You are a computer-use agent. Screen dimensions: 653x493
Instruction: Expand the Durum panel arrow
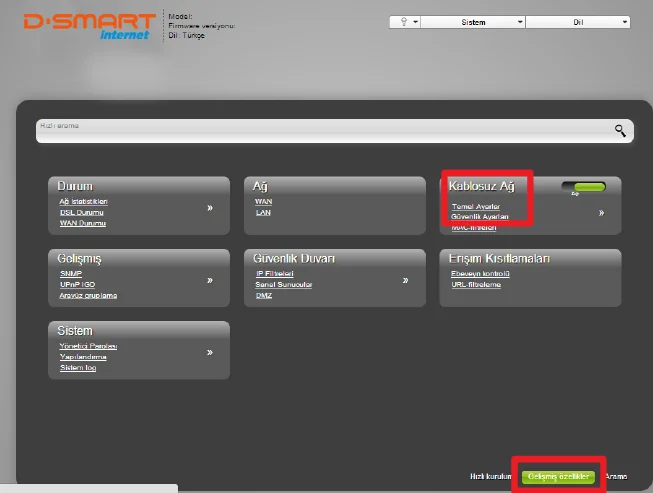pos(210,209)
